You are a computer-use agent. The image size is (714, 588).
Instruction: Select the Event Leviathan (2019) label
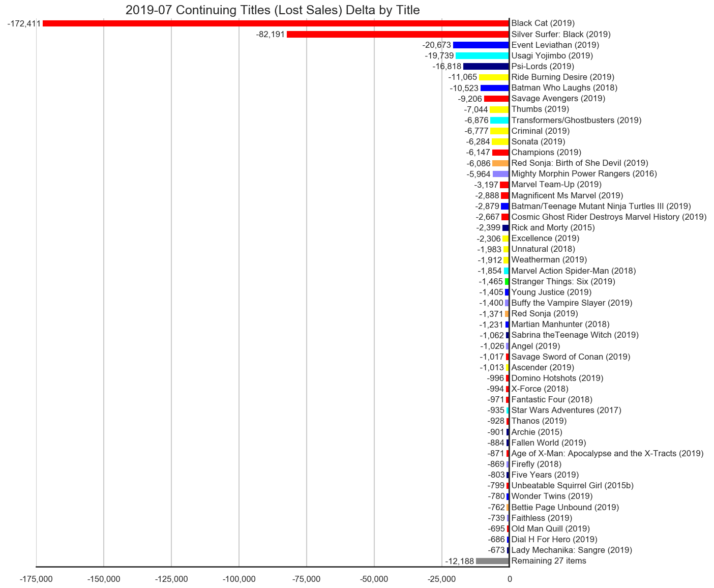(x=555, y=45)
